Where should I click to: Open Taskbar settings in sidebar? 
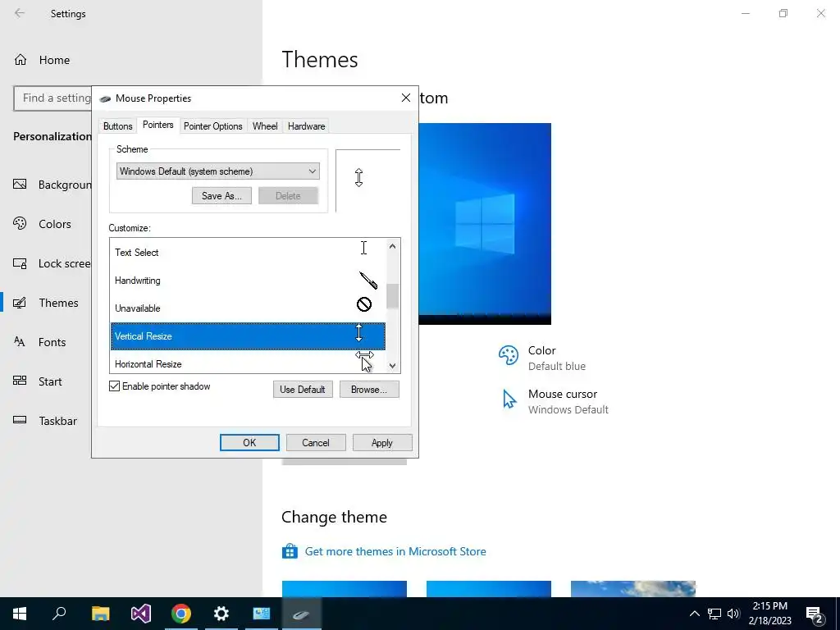click(x=45, y=421)
